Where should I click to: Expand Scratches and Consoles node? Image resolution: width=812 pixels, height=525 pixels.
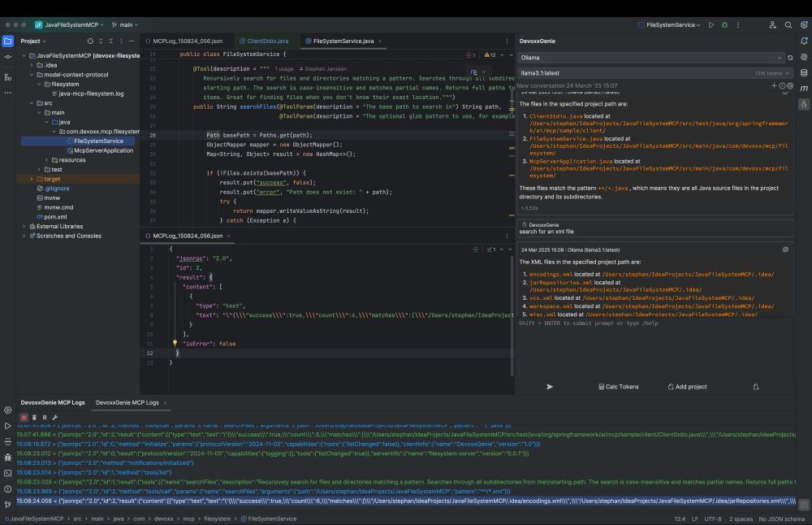point(24,236)
